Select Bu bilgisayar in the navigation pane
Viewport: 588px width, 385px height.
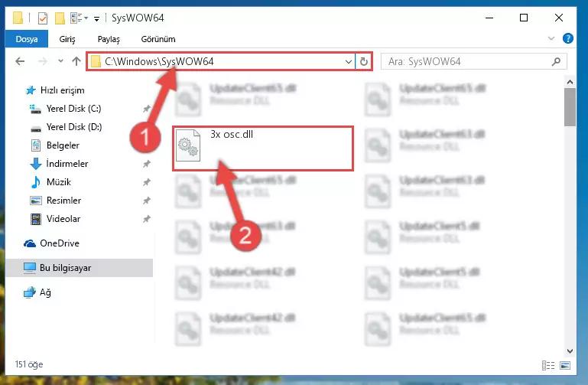pyautogui.click(x=79, y=268)
